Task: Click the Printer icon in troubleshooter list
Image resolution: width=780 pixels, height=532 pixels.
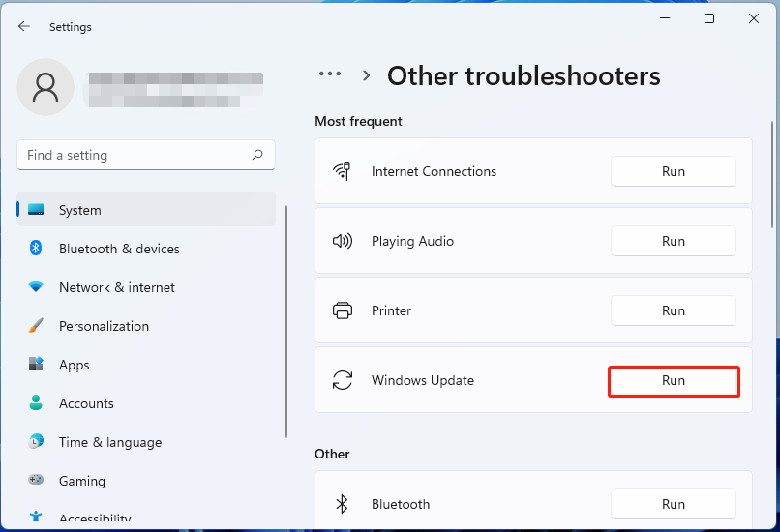Action: pyautogui.click(x=343, y=310)
